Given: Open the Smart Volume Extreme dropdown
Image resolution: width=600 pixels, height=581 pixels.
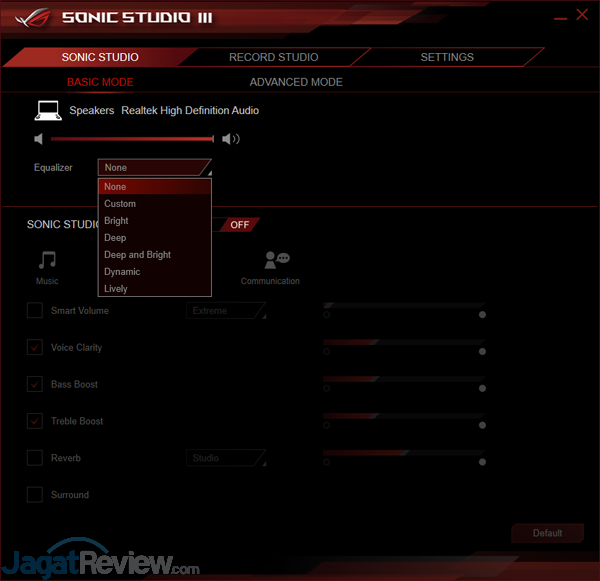Looking at the screenshot, I should [226, 310].
